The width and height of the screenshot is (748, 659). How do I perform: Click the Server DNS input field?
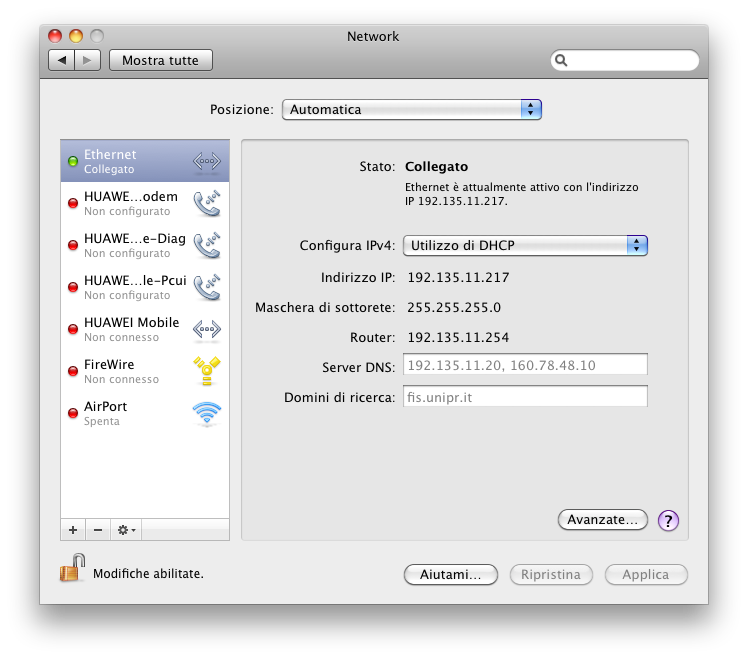pyautogui.click(x=525, y=365)
